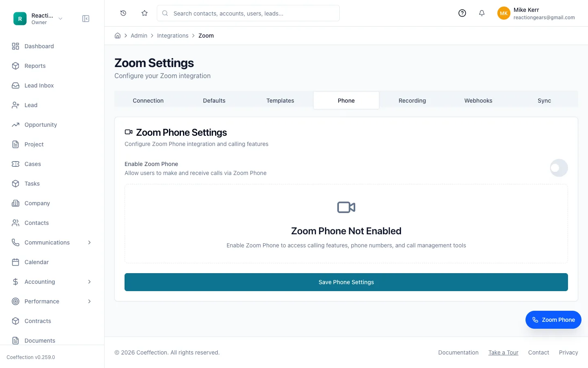Click the Zoom breadcrumb text
Image resolution: width=588 pixels, height=368 pixels.
[206, 36]
